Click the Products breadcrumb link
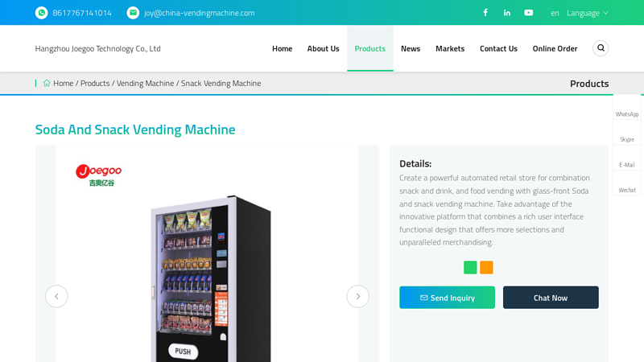 click(95, 84)
